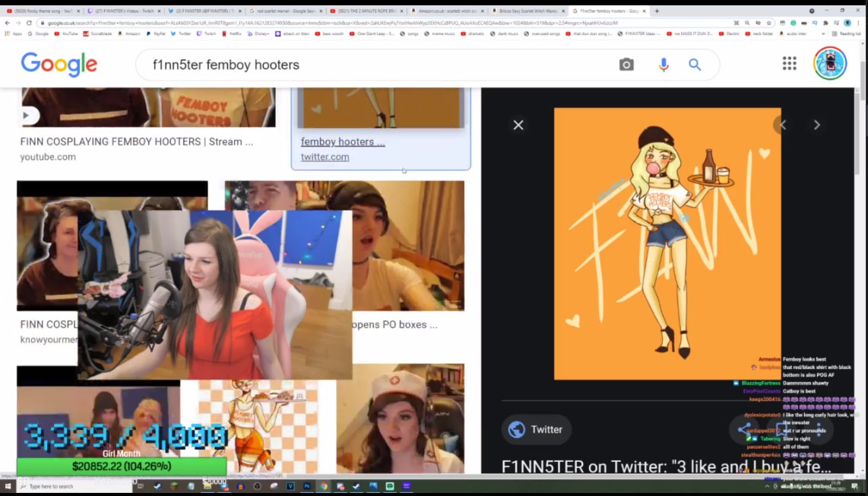The image size is (868, 496).
Task: Open the Google account profile avatar
Action: click(x=830, y=63)
